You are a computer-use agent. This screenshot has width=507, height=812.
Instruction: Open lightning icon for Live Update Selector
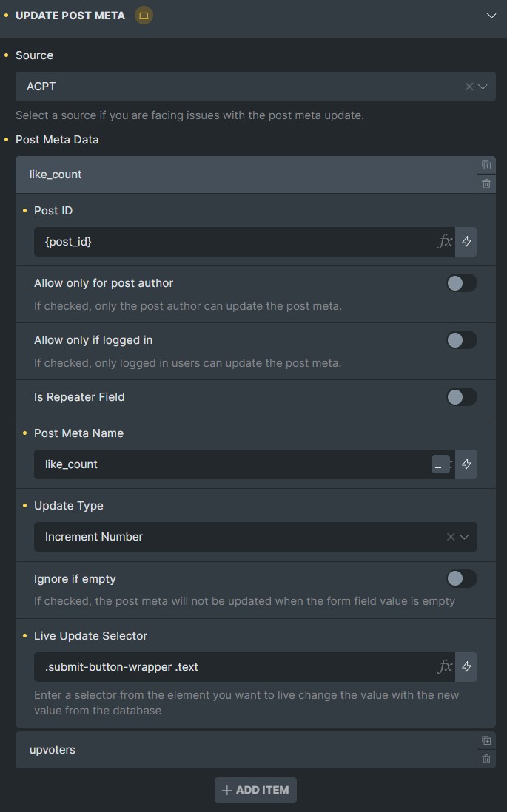tap(466, 666)
